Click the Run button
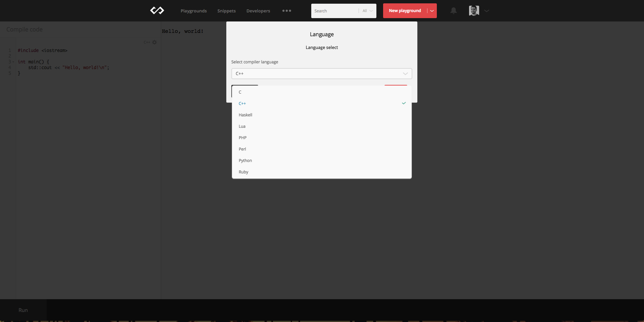Viewport: 644px width, 322px height. tap(23, 310)
